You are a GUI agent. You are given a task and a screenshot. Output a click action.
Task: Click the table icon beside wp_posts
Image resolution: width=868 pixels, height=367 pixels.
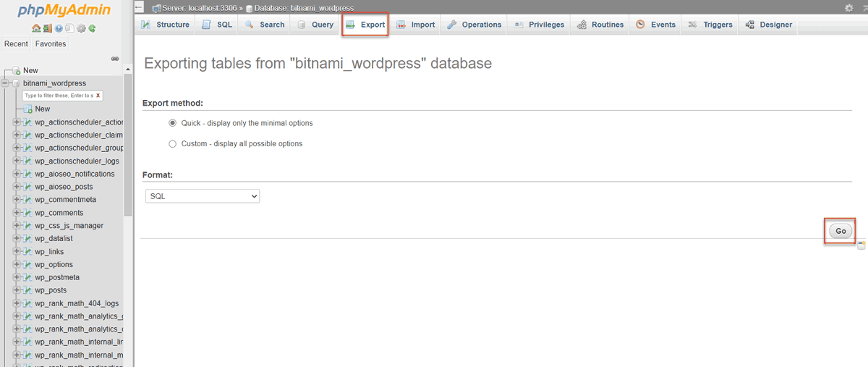(28, 290)
